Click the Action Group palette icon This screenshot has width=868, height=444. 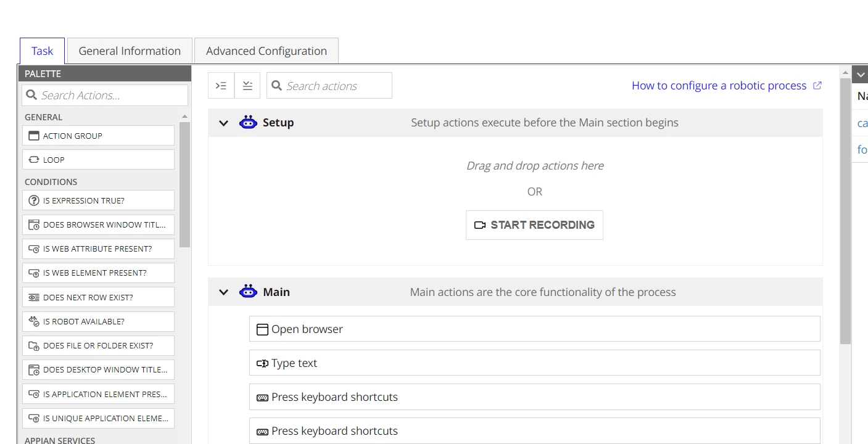click(34, 136)
